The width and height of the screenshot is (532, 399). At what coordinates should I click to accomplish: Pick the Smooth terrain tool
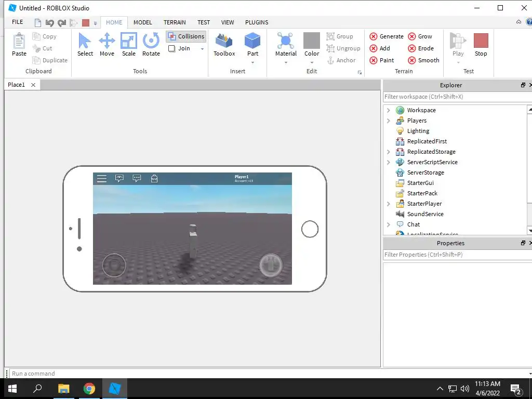tap(423, 60)
